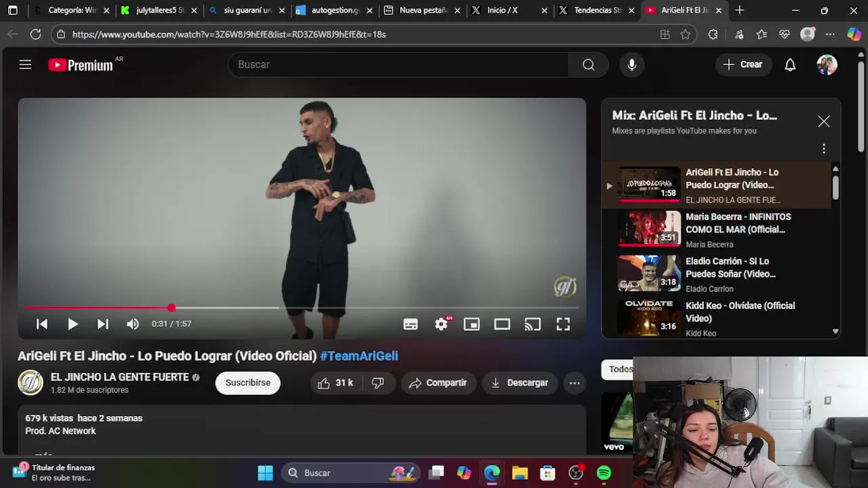Switch to siu guaraní tab
This screenshot has height=488, width=868.
click(248, 10)
